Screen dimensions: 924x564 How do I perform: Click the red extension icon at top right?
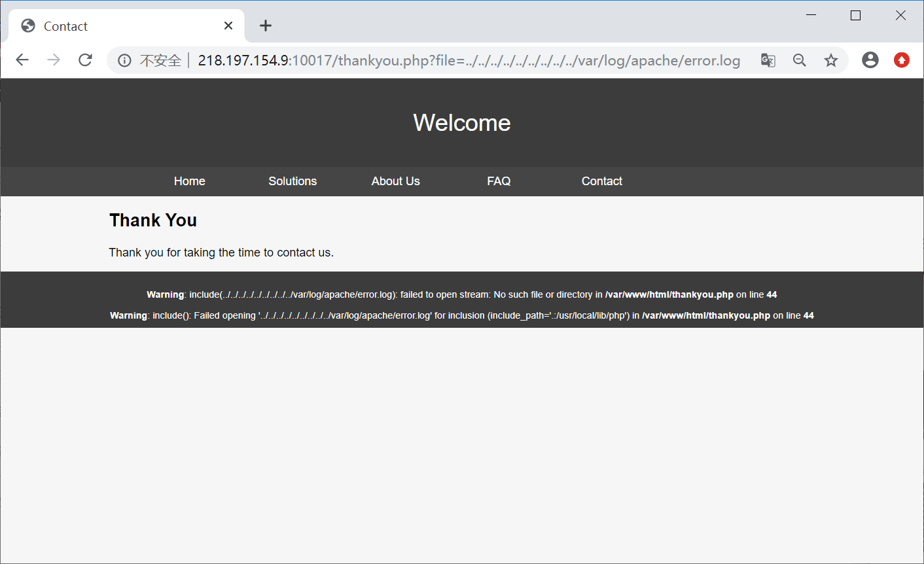click(x=901, y=60)
